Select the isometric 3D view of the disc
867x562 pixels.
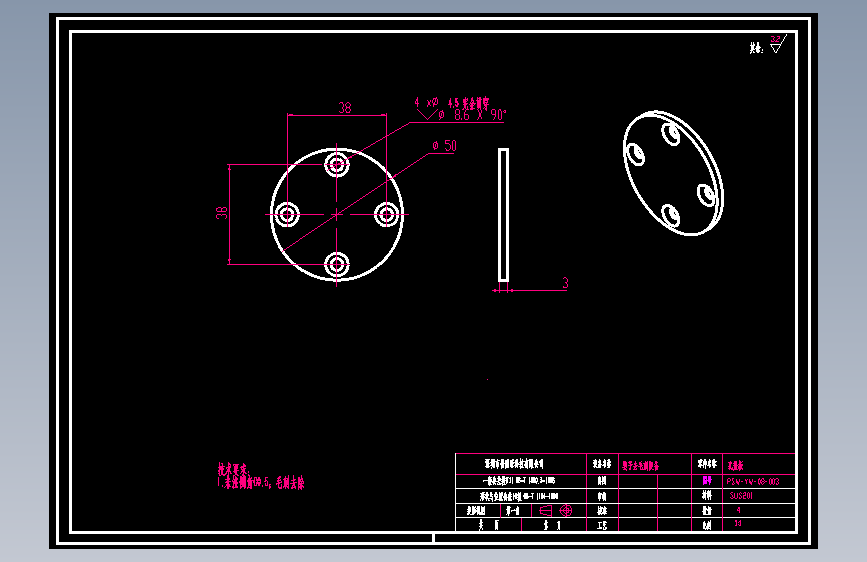point(673,173)
